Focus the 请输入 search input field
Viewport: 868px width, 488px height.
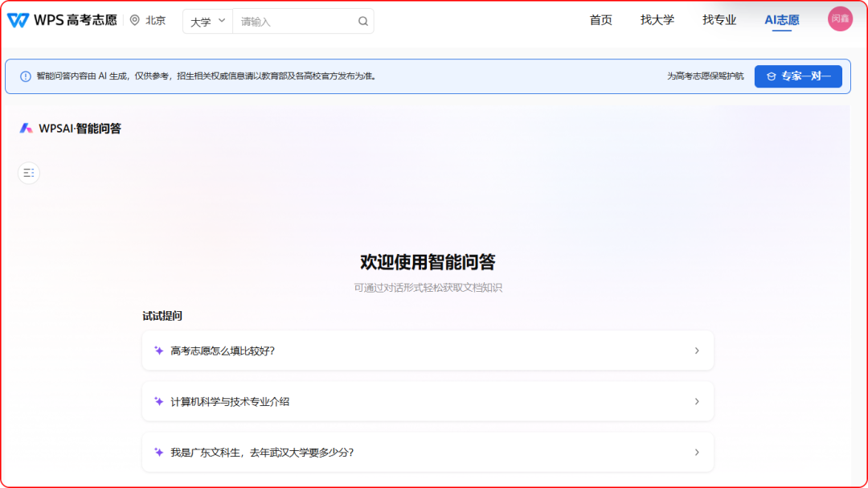click(x=295, y=22)
